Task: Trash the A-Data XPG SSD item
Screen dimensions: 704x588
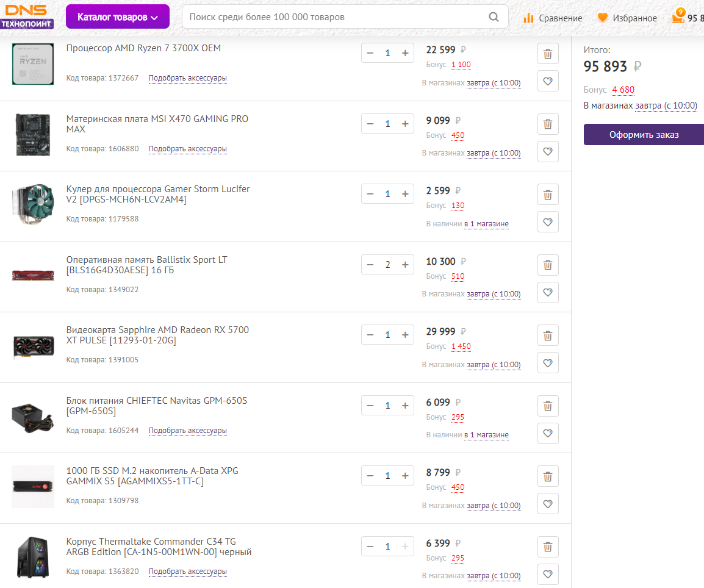Action: click(548, 476)
